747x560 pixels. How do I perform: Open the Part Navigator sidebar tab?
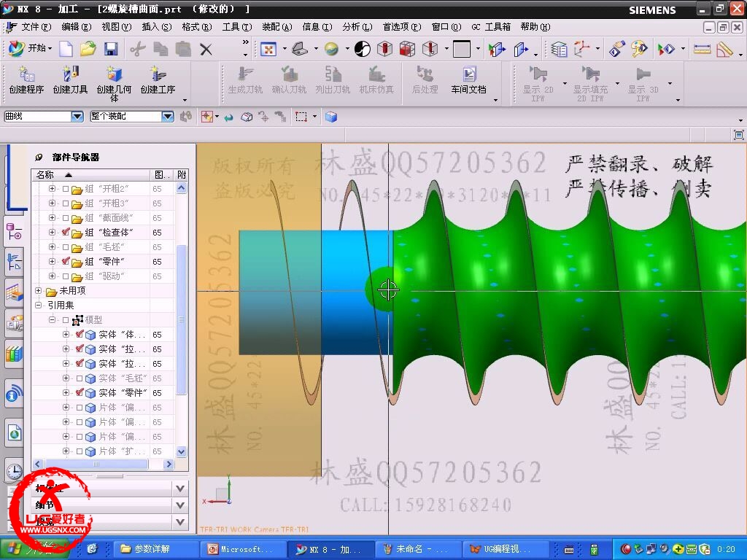[15, 233]
